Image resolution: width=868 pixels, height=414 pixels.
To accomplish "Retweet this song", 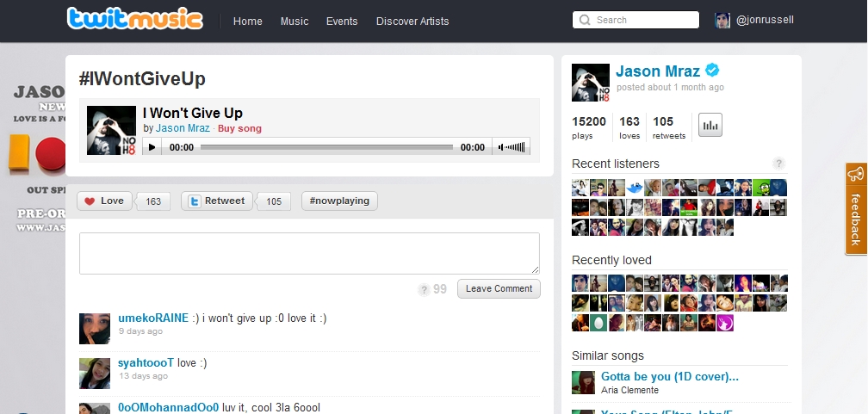I will [x=217, y=201].
